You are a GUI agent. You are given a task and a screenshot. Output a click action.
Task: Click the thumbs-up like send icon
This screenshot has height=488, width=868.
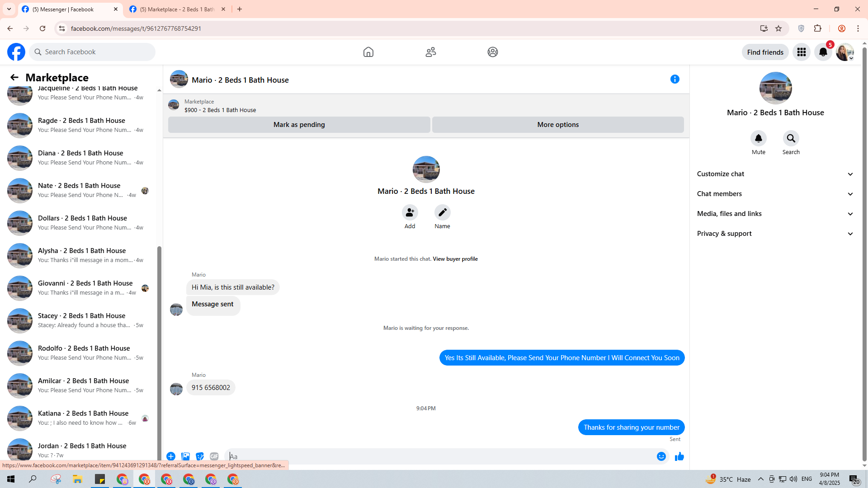679,457
